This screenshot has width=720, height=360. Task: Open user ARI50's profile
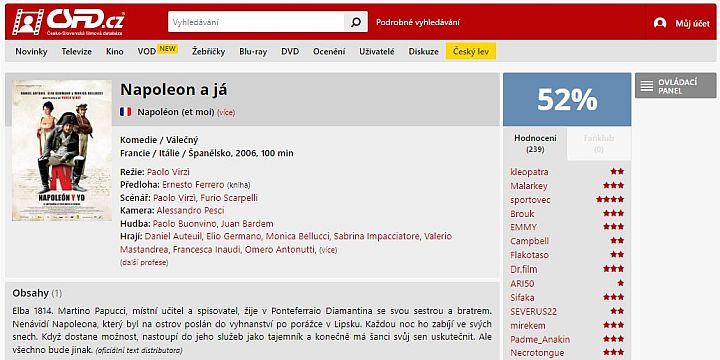click(522, 283)
